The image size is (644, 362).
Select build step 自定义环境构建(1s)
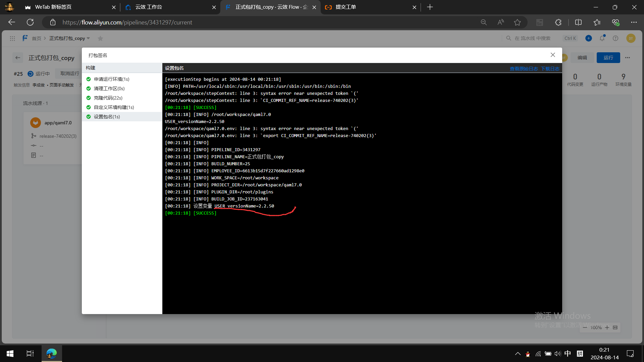click(x=122, y=107)
